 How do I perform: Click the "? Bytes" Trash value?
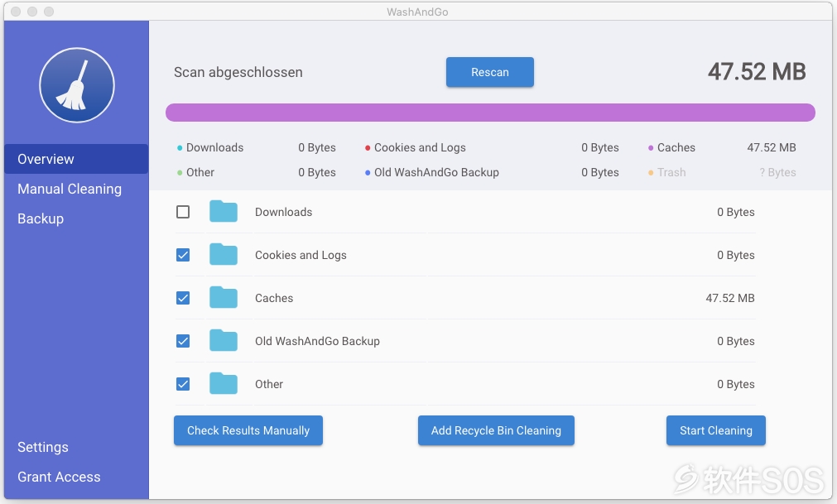777,172
